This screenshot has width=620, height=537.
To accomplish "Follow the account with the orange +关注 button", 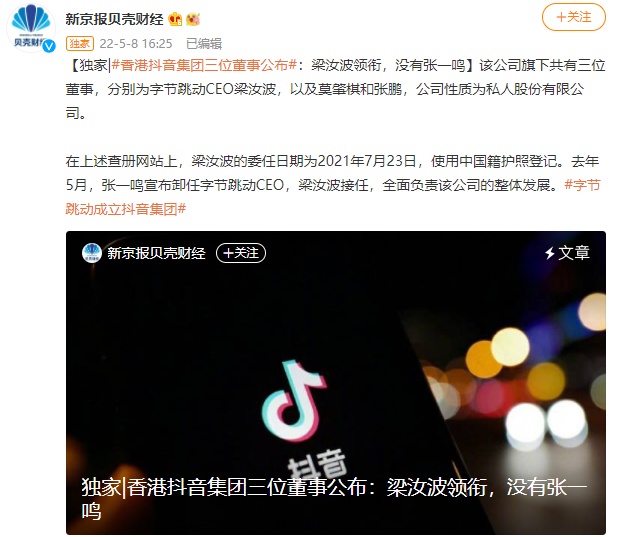I will coord(573,17).
